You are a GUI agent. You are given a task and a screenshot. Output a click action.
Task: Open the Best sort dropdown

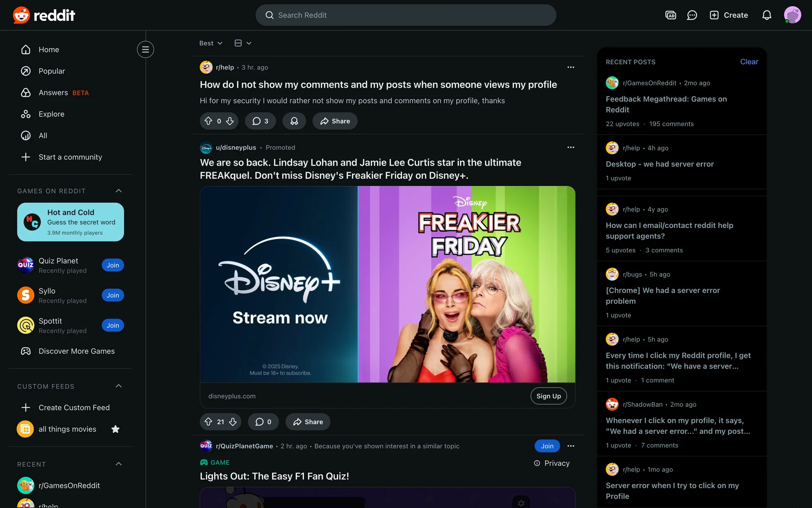pos(211,43)
